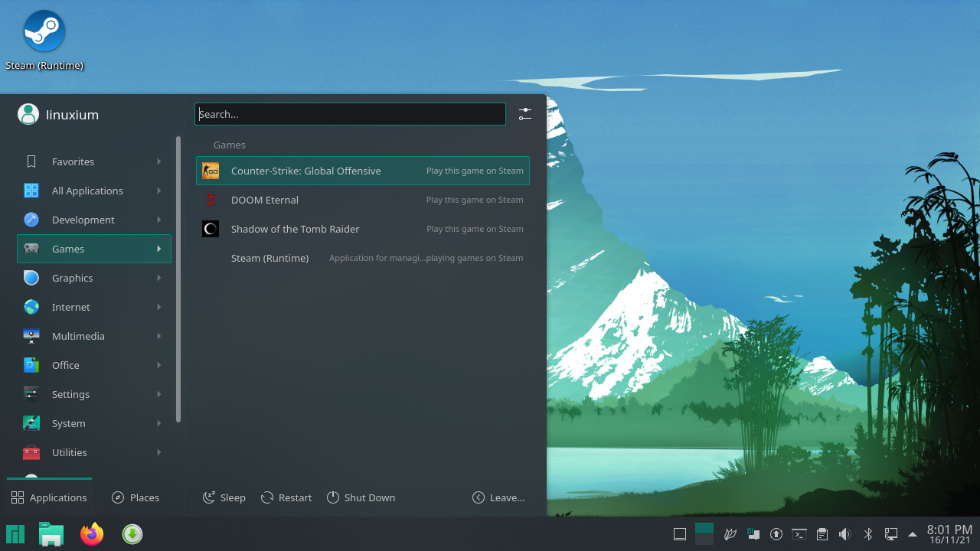Screen dimensions: 980x551
Task: Open the Bluetooth tray icon
Action: (x=868, y=534)
